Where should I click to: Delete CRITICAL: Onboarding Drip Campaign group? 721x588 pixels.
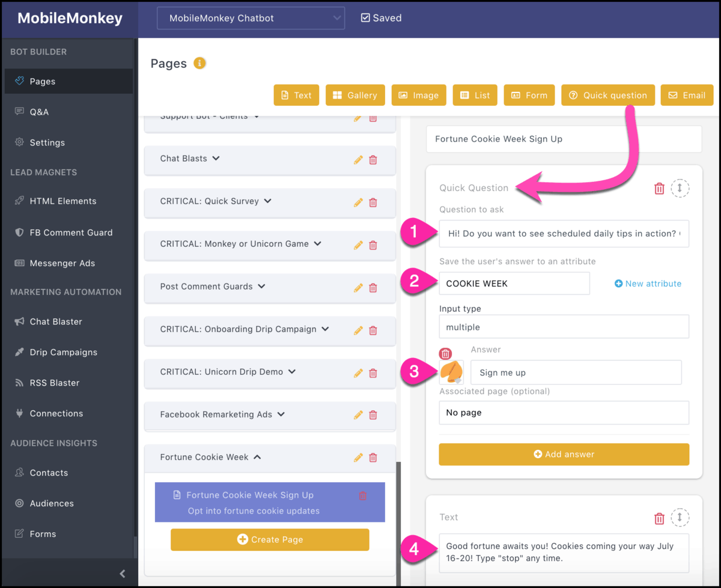click(373, 330)
